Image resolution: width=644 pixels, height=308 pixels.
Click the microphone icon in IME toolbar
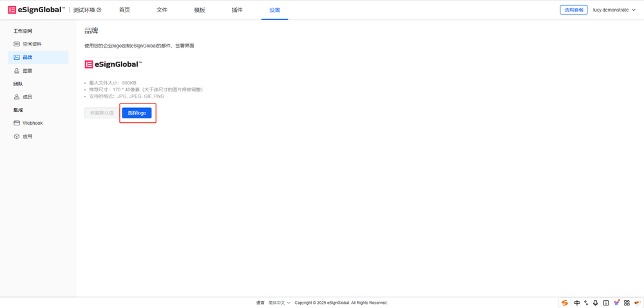click(596, 303)
